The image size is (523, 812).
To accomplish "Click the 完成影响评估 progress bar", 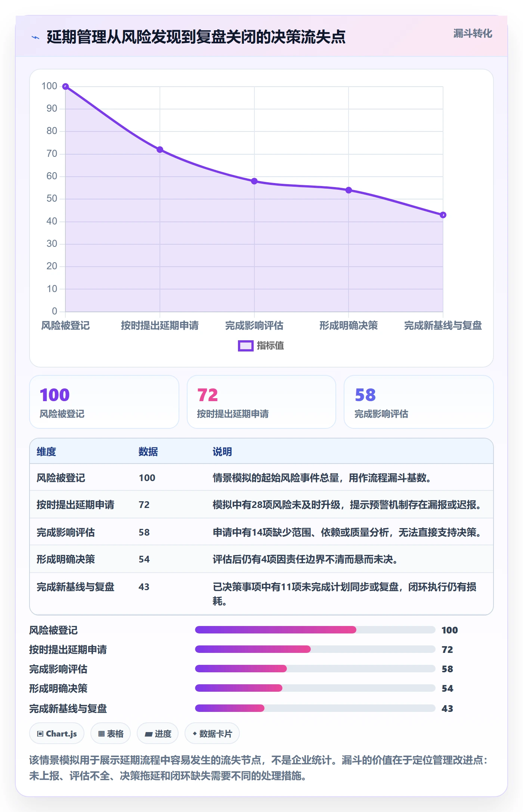I will (x=315, y=669).
